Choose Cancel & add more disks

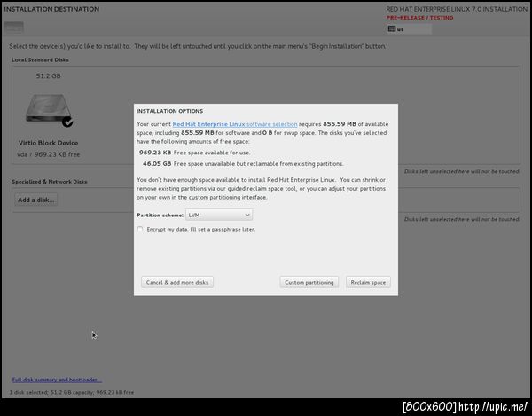click(177, 282)
